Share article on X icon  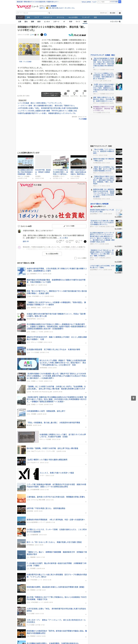coord(42,35)
